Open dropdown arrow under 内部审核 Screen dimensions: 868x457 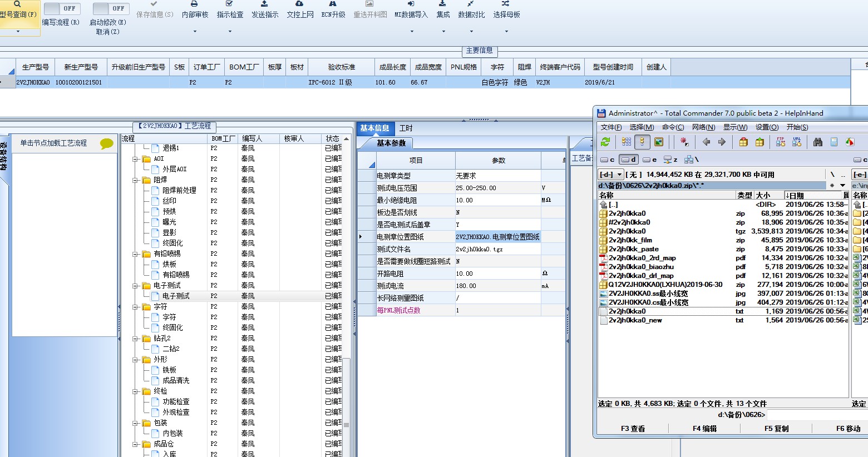tap(195, 31)
